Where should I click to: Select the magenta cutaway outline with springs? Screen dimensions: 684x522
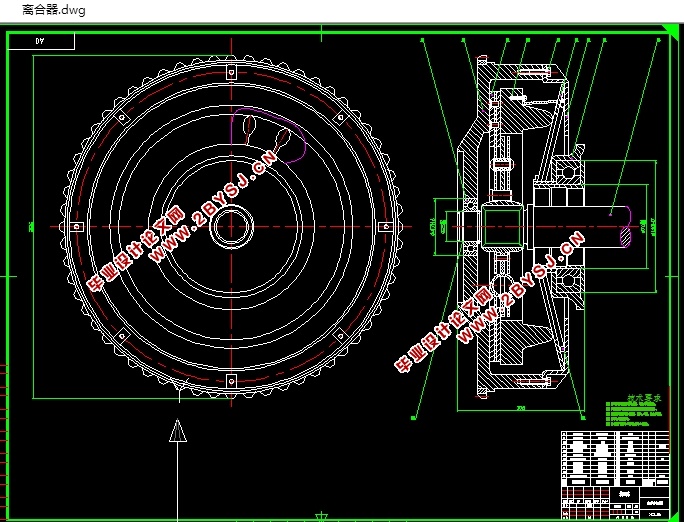268,135
